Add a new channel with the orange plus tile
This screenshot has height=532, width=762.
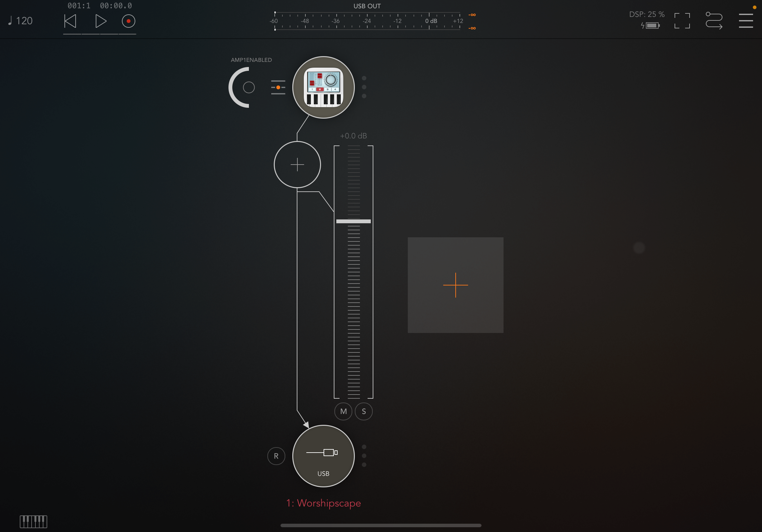coord(456,285)
